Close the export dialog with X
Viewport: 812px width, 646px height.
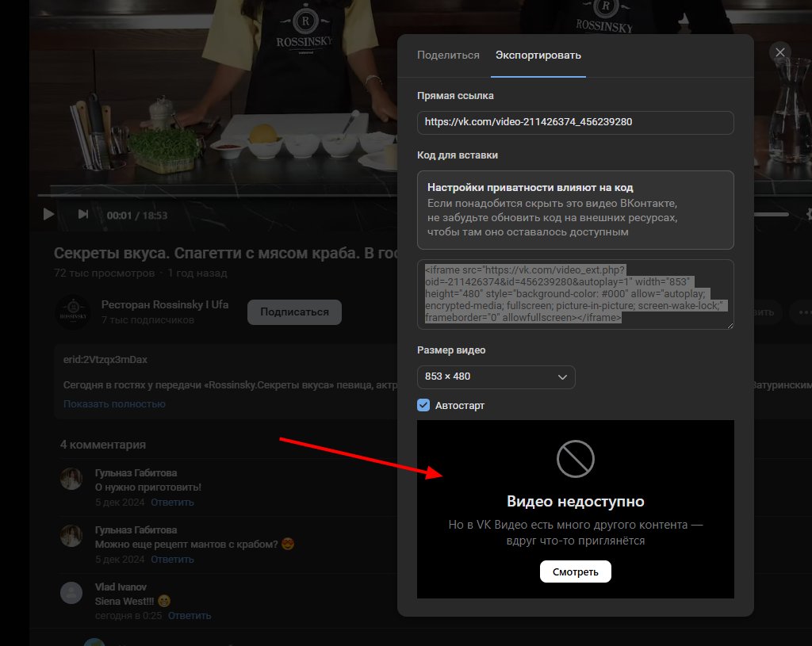pyautogui.click(x=780, y=52)
